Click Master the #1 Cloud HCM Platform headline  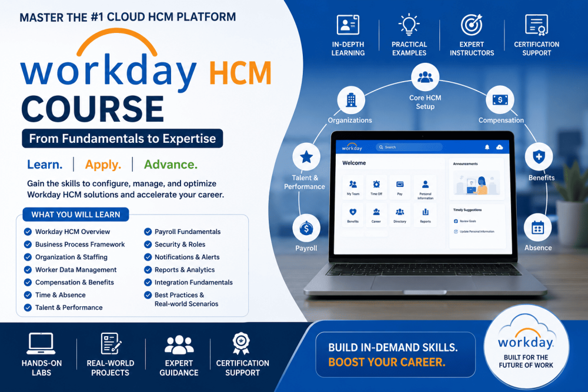(x=128, y=17)
